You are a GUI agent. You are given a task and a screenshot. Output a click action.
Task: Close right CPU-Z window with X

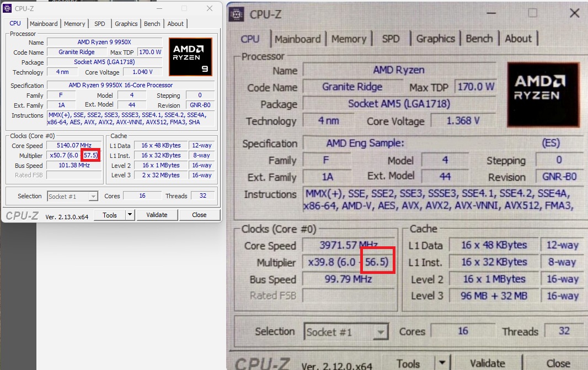[575, 13]
